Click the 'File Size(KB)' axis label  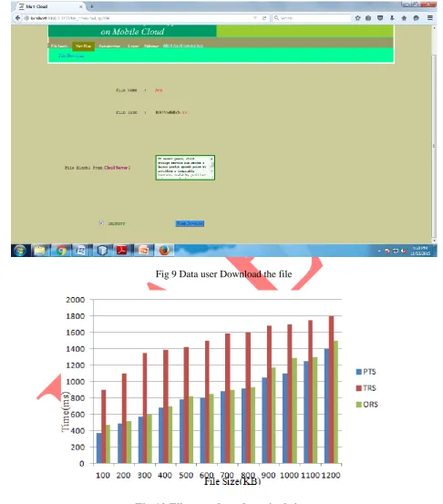coord(232,481)
